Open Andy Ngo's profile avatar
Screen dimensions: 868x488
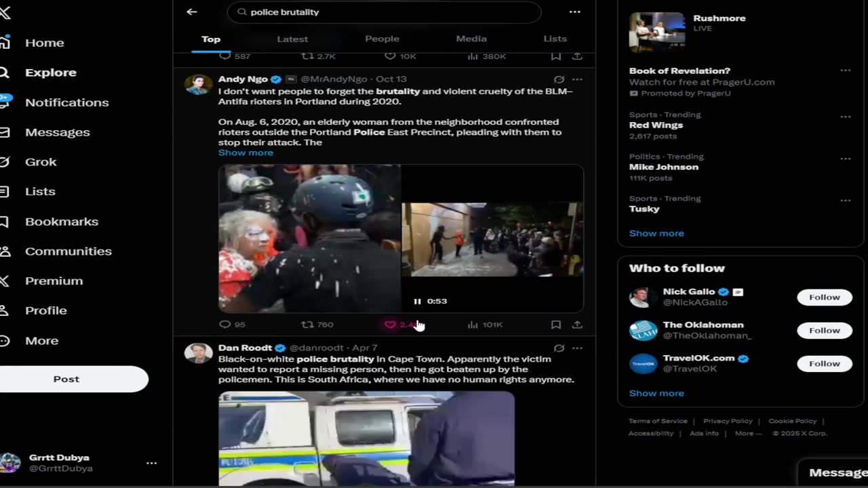pyautogui.click(x=198, y=85)
